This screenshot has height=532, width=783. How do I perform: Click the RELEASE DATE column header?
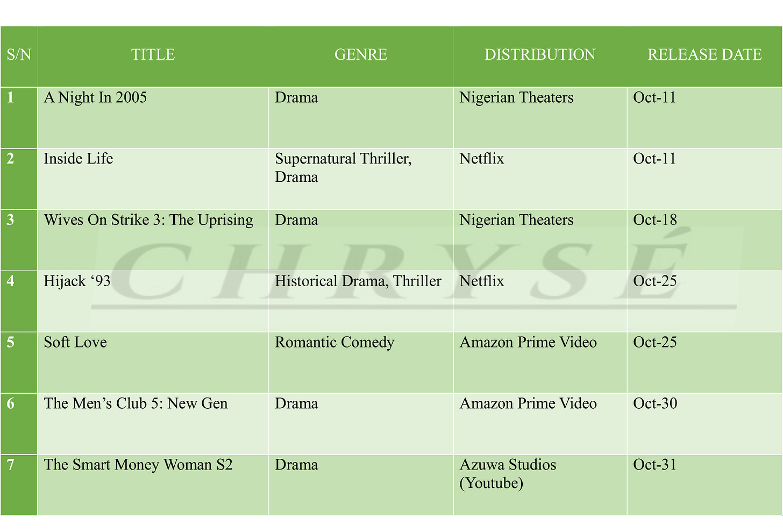pyautogui.click(x=704, y=54)
